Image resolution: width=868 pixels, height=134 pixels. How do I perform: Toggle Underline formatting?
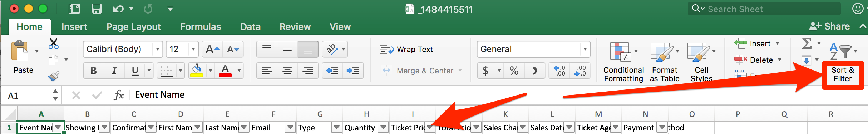135,71
